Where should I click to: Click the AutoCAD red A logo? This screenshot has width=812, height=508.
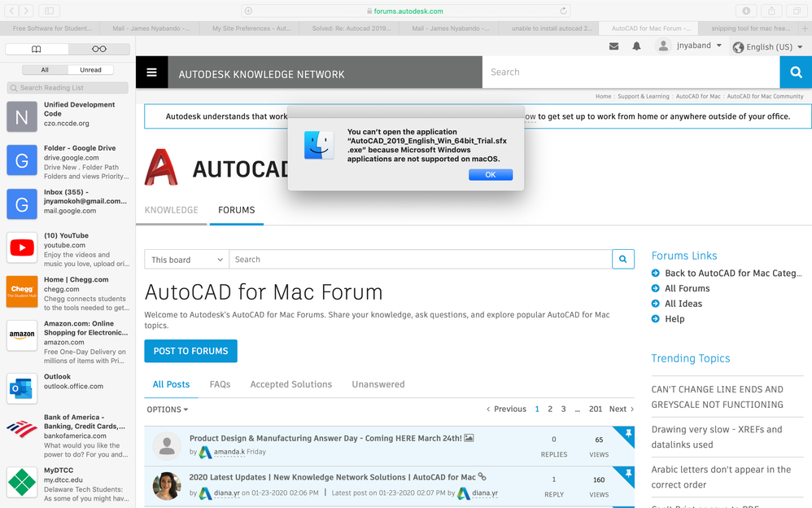coord(161,168)
